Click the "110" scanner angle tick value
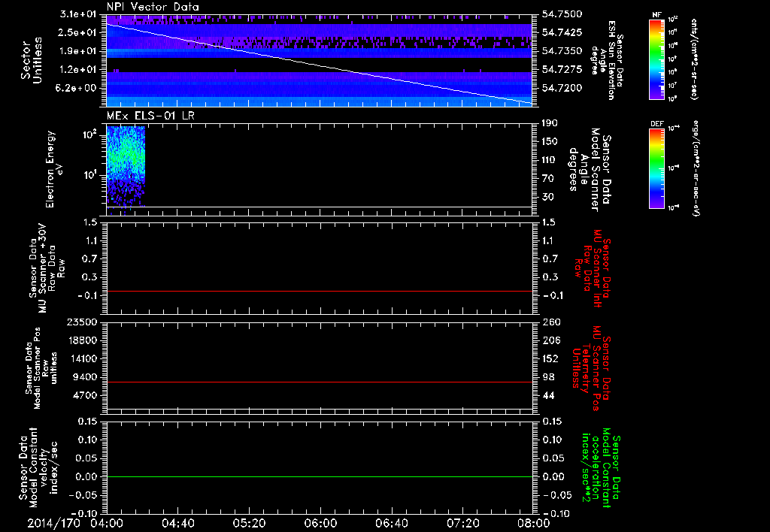 tap(550, 160)
